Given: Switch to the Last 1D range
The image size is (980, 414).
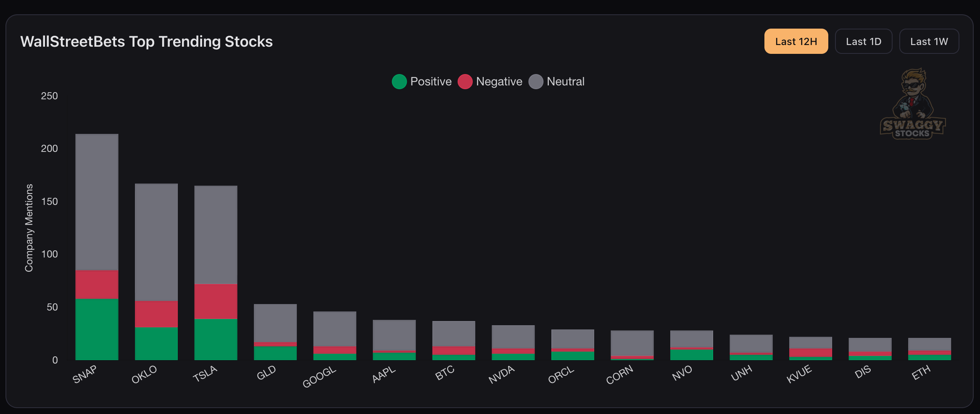Looking at the screenshot, I should [864, 41].
